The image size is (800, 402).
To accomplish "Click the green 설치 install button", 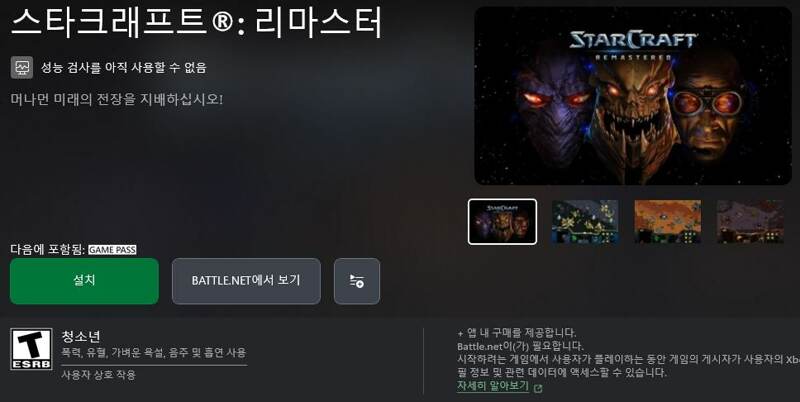I will click(84, 281).
